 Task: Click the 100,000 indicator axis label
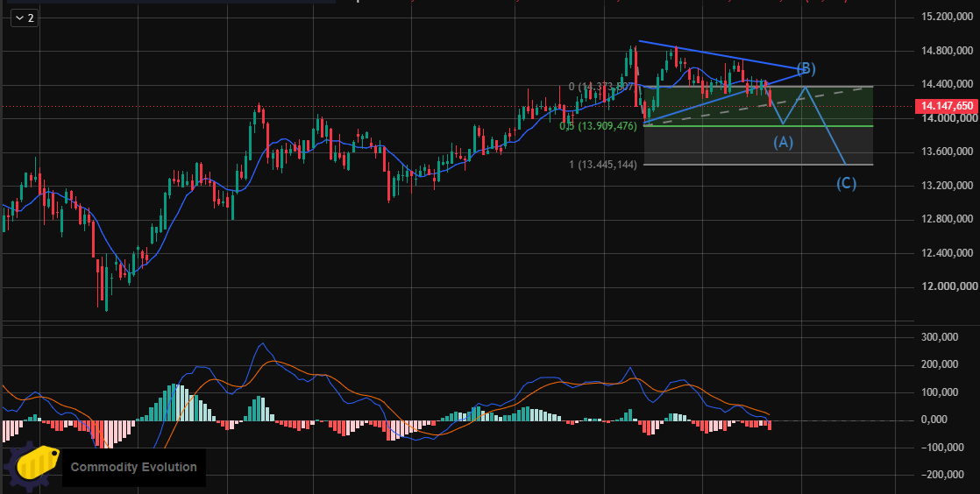940,392
